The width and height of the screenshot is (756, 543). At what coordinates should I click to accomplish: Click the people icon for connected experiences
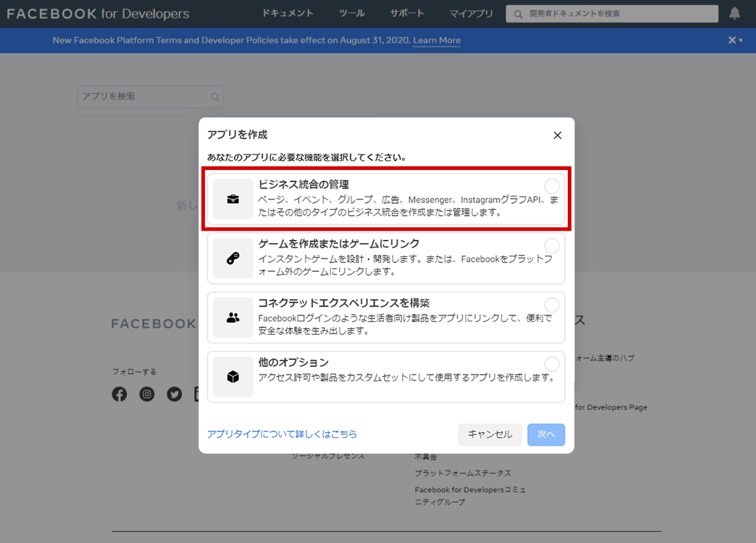(x=233, y=318)
